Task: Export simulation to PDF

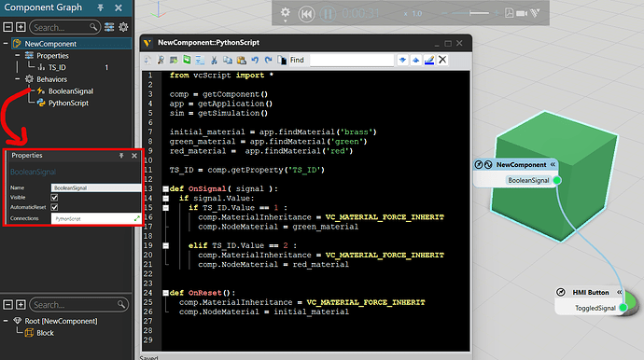Action: (x=509, y=13)
